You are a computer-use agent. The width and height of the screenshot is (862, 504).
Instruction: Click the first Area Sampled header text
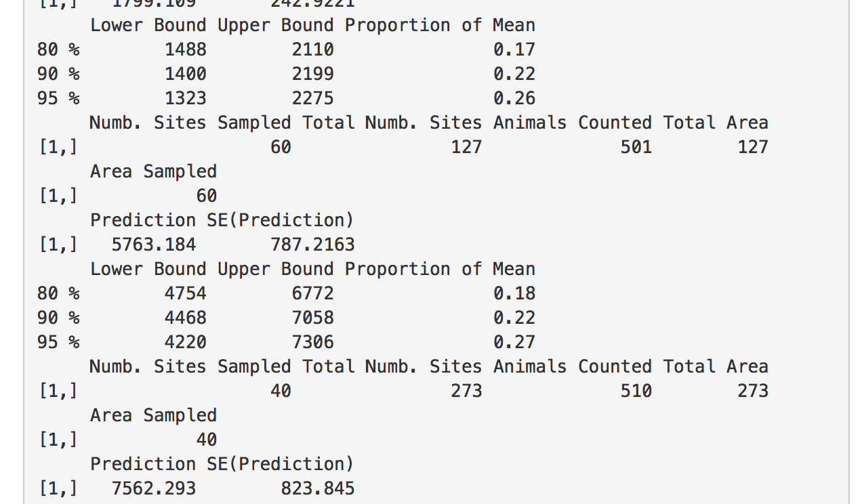coord(154,171)
